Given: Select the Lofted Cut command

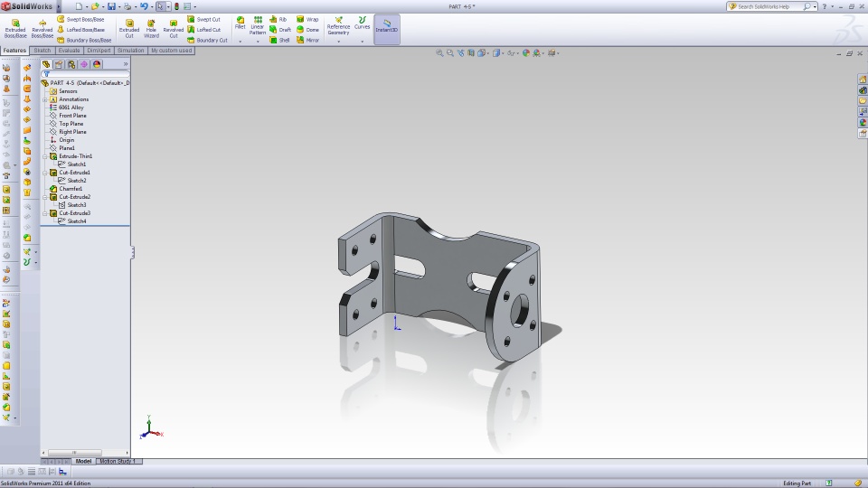Looking at the screenshot, I should click(x=203, y=30).
